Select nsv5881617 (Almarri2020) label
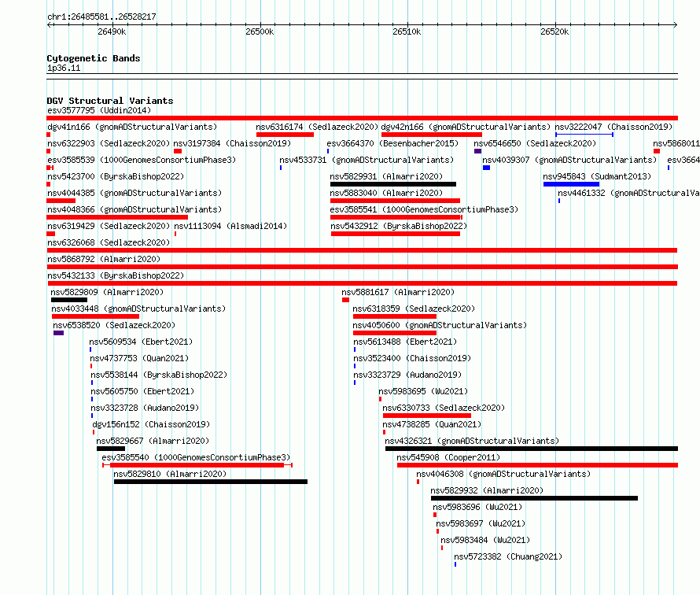Image resolution: width=700 pixels, height=595 pixels. coord(398,292)
